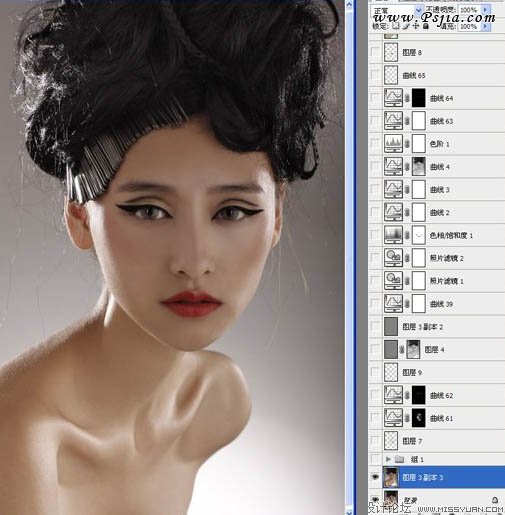505x515 pixels.
Task: Click the lock position move icon
Action: pos(415,26)
